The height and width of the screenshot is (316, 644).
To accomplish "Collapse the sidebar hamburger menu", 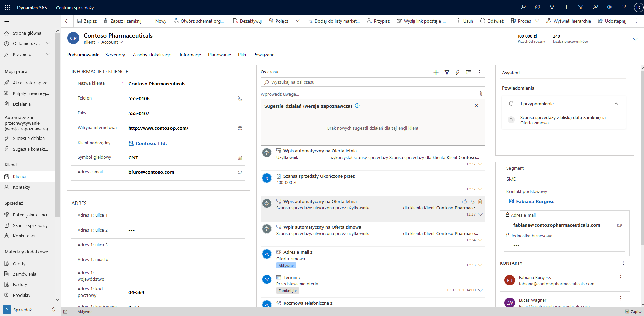I will pos(7,21).
